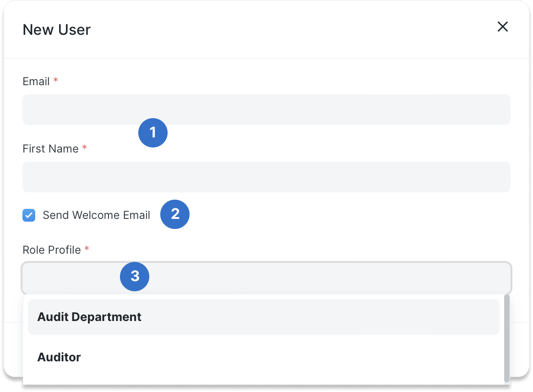Image resolution: width=533 pixels, height=392 pixels.
Task: Click the Send Welcome Email label text
Action: pyautogui.click(x=96, y=215)
